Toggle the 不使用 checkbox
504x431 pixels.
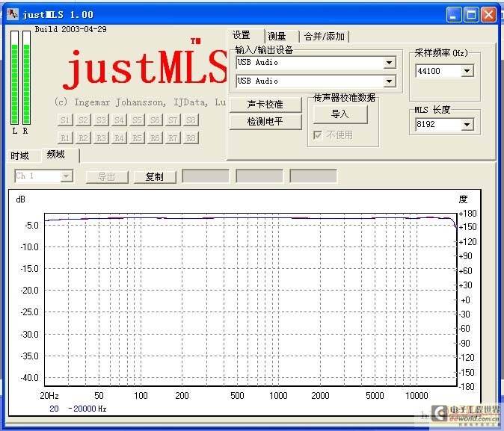[x=318, y=135]
